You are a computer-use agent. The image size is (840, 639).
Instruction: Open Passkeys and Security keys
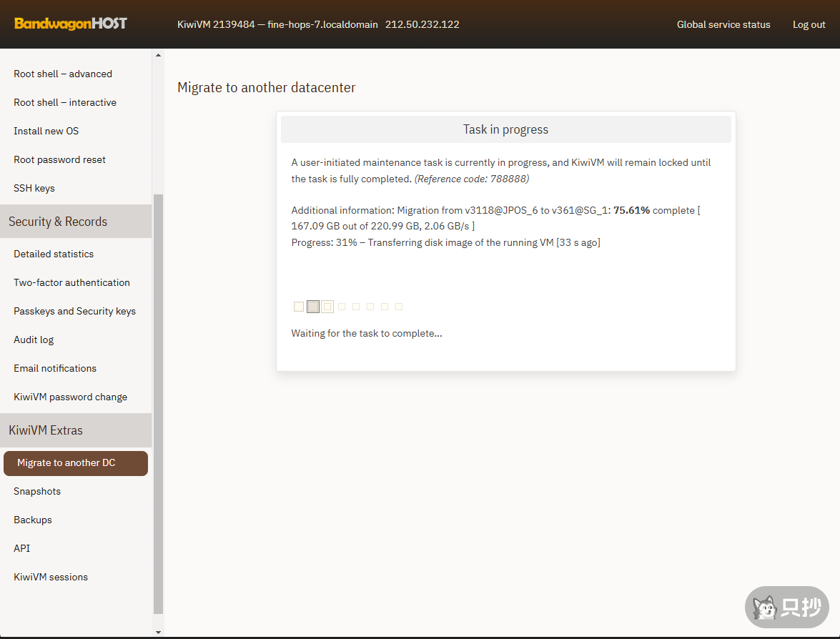click(74, 311)
